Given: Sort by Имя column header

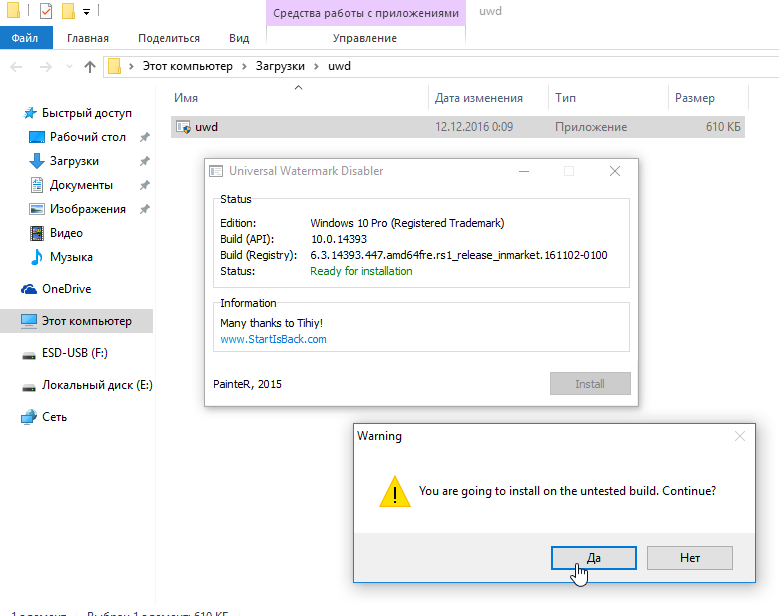Looking at the screenshot, I should (186, 98).
